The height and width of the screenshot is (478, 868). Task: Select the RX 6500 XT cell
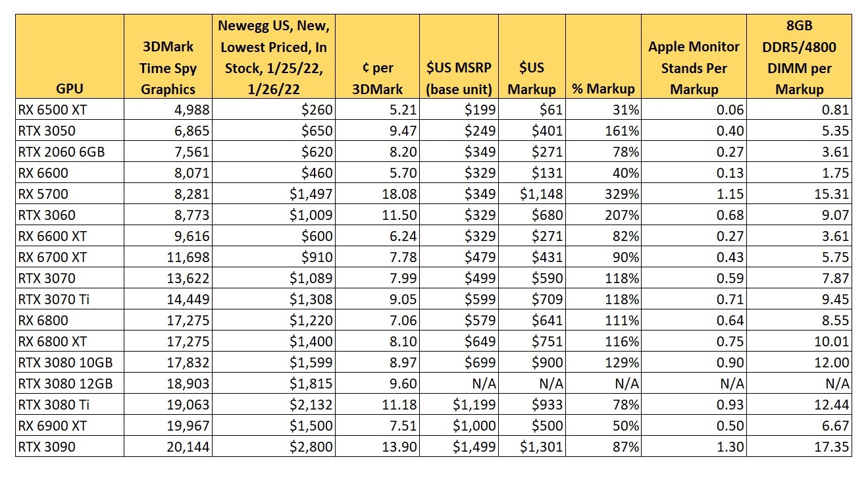tap(69, 110)
